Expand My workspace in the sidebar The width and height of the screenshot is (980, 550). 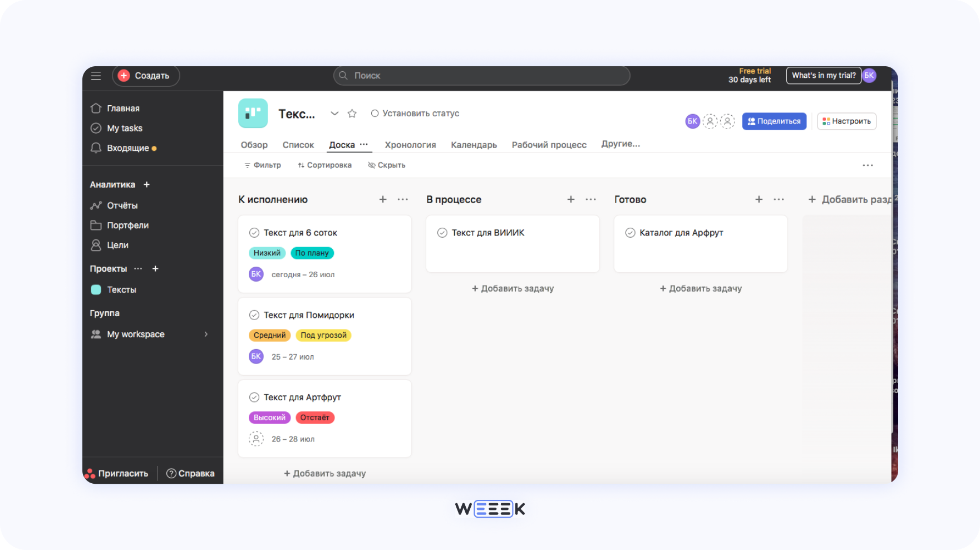tap(206, 334)
